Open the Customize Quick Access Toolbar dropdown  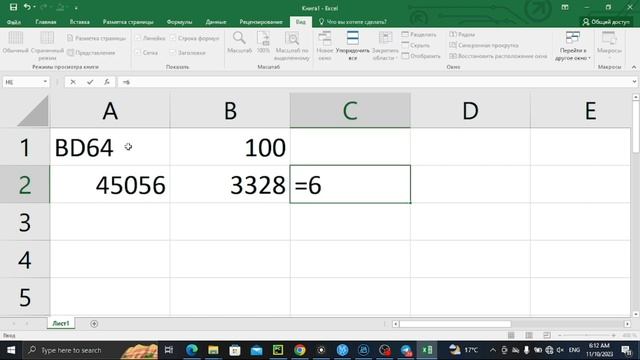click(x=76, y=7)
